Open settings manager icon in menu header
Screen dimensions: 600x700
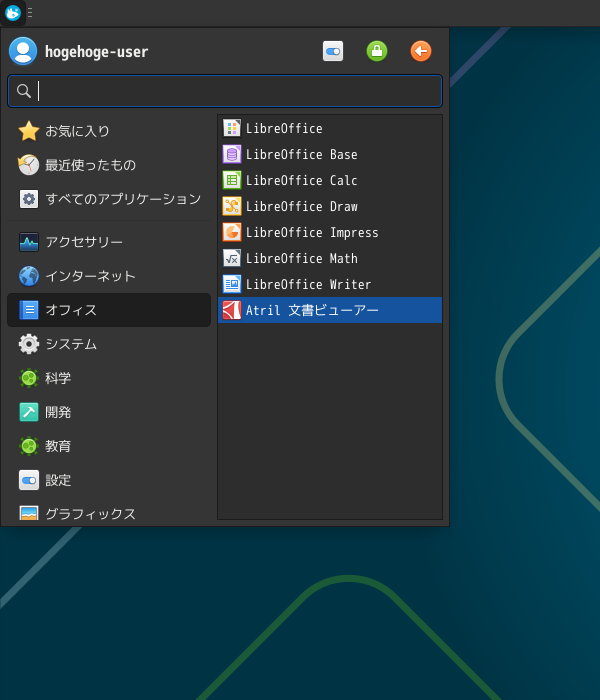click(x=333, y=51)
